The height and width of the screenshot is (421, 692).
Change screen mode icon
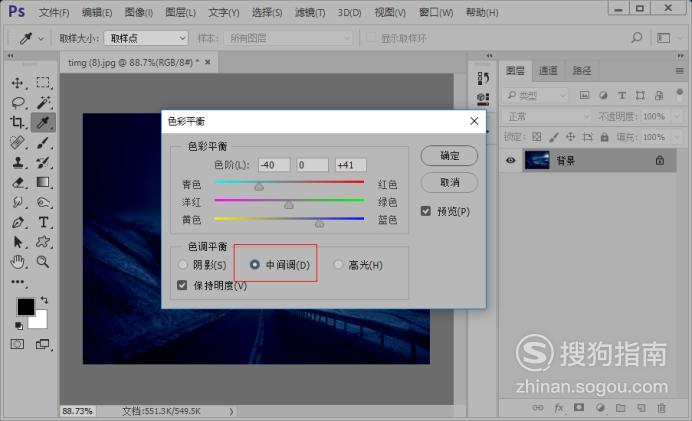pyautogui.click(x=43, y=344)
